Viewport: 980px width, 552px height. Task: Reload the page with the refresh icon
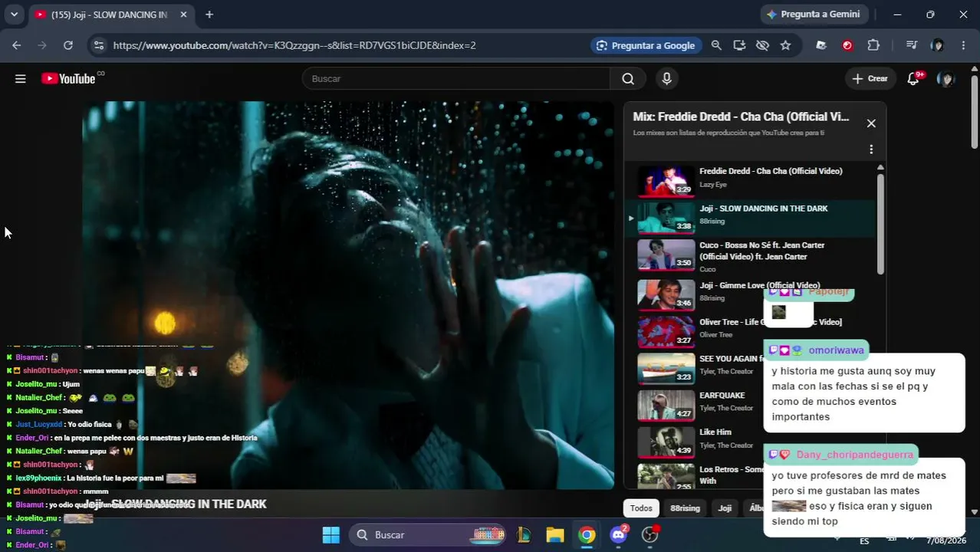(68, 45)
